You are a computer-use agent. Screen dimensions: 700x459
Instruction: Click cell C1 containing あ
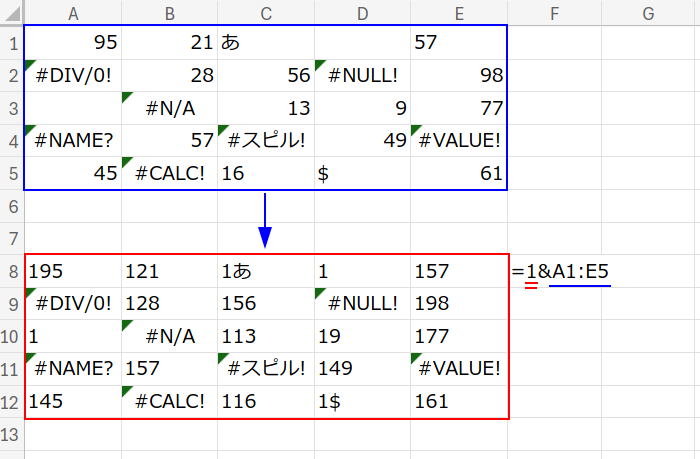coord(265,42)
